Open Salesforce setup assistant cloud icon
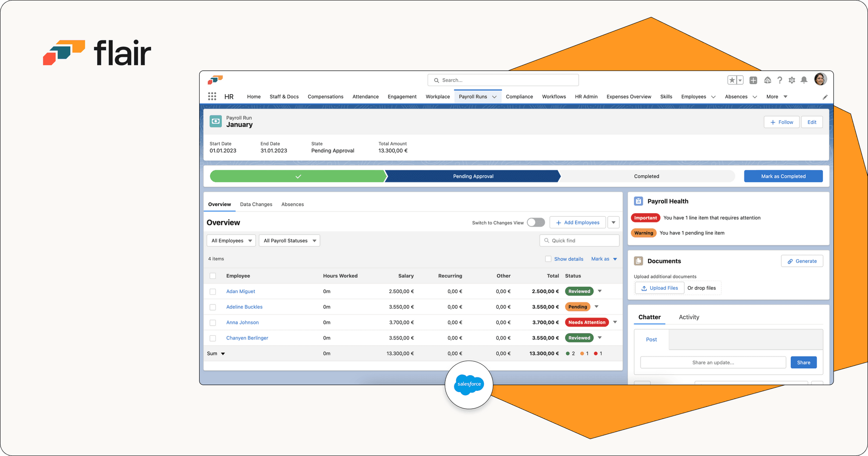Screen dimensions: 868x456 (767, 80)
